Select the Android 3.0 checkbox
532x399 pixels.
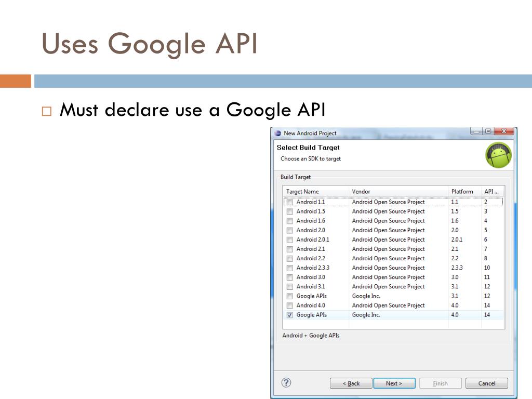290,277
